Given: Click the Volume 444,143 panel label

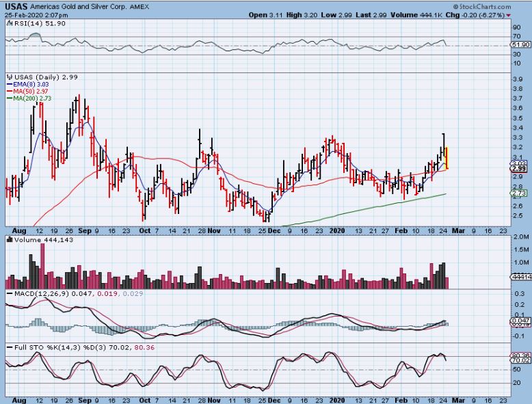Looking at the screenshot, I should (x=44, y=240).
